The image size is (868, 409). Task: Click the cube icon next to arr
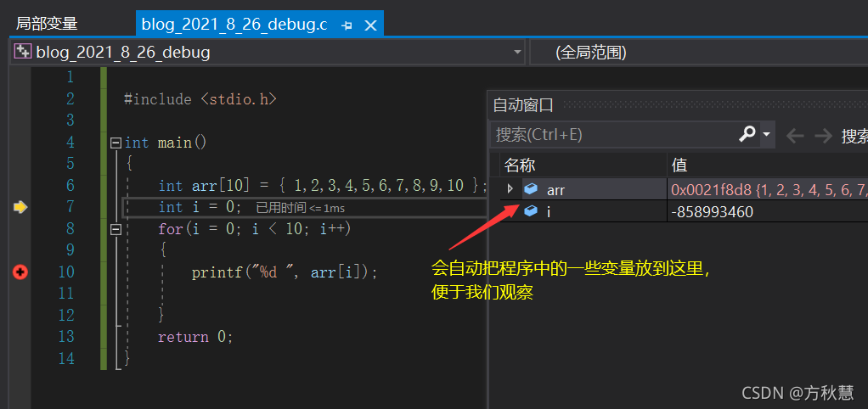coord(530,189)
